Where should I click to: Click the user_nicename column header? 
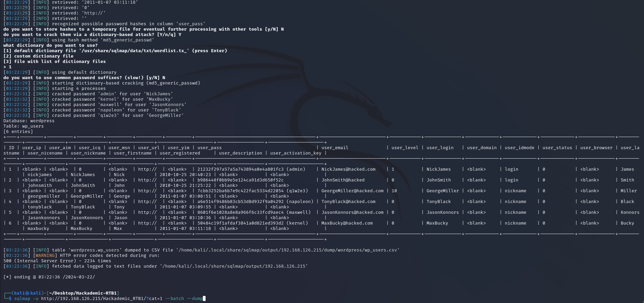(x=45, y=153)
